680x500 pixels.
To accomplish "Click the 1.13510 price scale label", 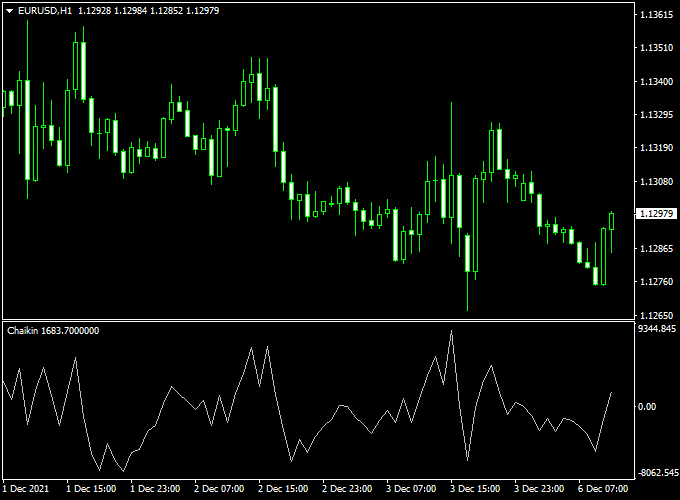I will [x=657, y=48].
